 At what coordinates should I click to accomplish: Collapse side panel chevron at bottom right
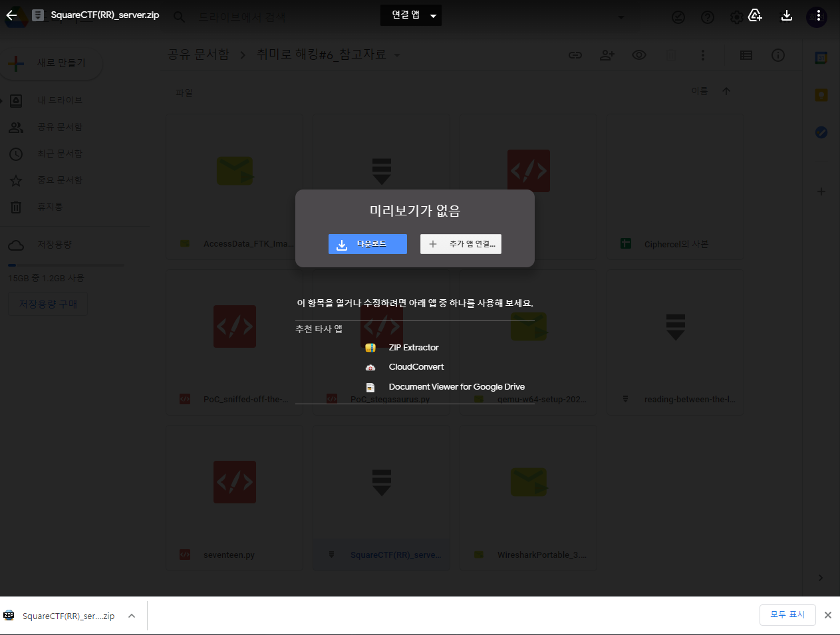click(x=821, y=578)
